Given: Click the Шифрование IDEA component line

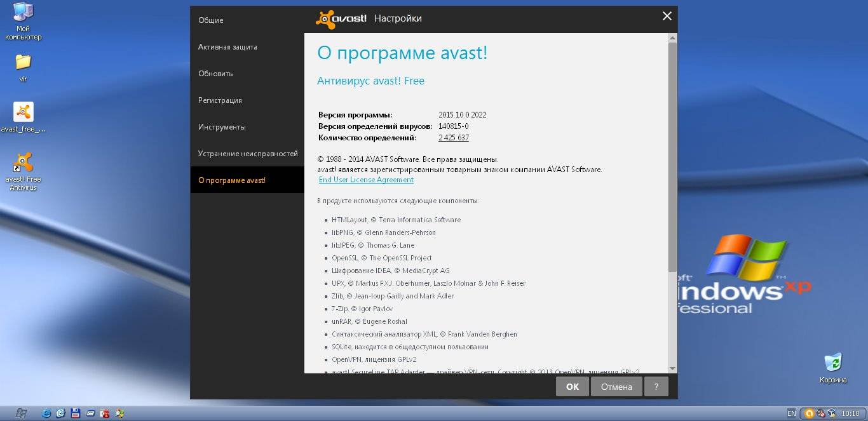Looking at the screenshot, I should 391,271.
